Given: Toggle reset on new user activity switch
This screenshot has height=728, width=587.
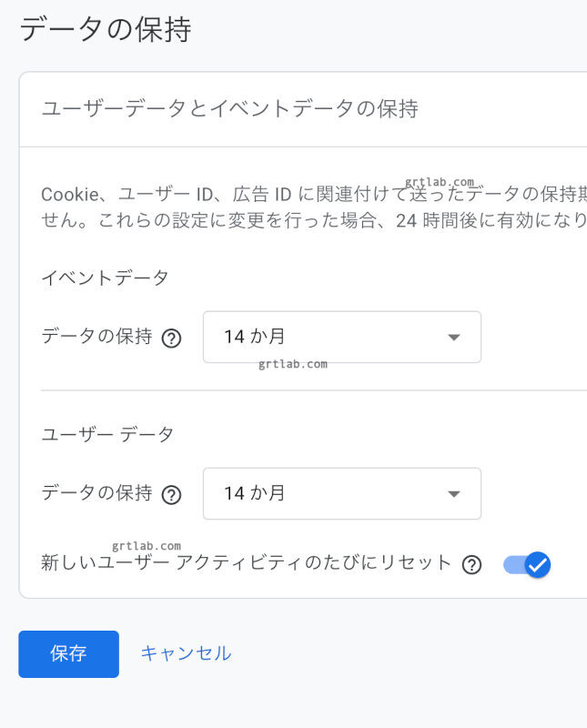Looking at the screenshot, I should pos(528,565).
